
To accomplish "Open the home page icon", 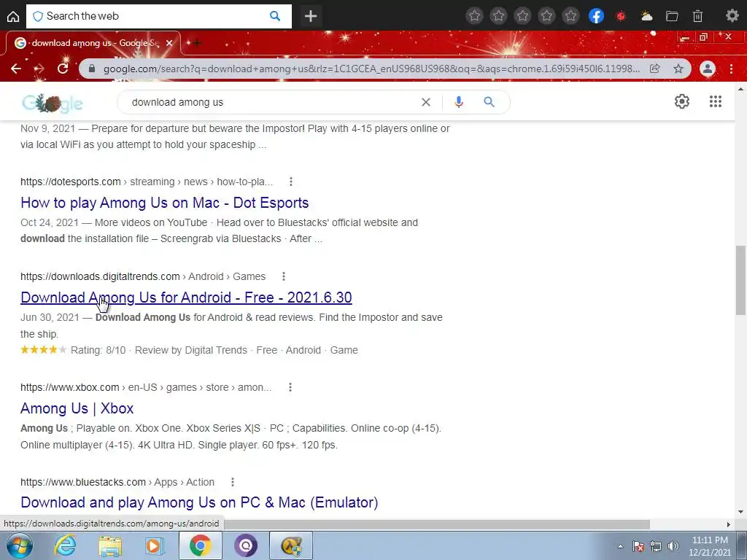I will pyautogui.click(x=13, y=16).
